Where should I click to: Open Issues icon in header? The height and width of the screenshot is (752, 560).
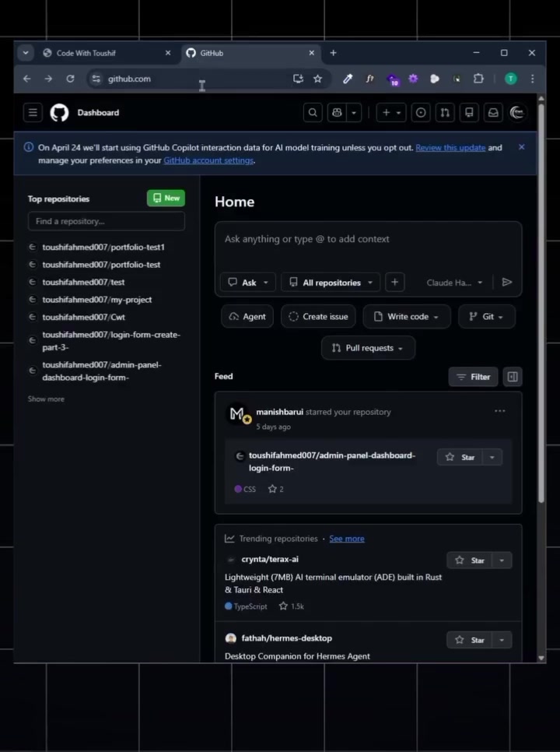click(x=421, y=113)
